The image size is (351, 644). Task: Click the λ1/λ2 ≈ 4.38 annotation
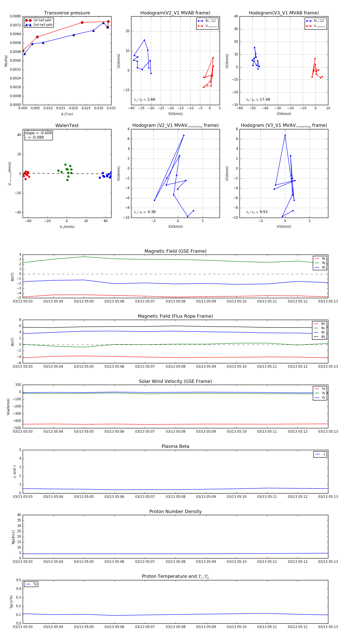144,212
